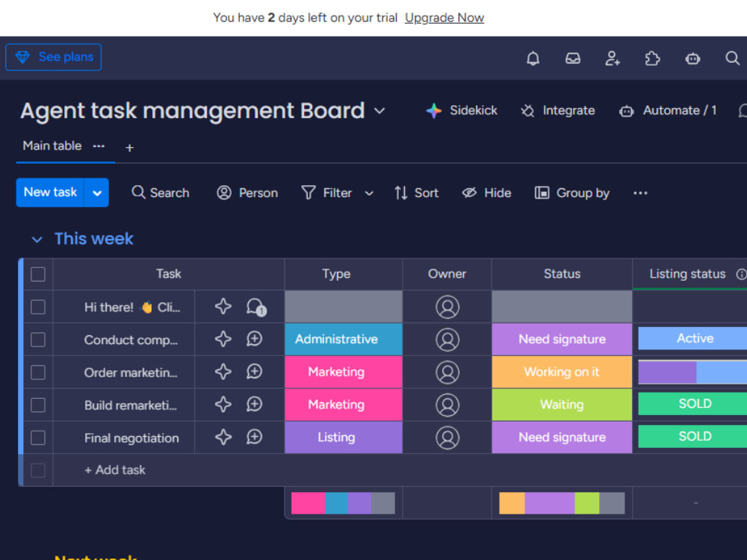Click the Integrate button

(557, 111)
